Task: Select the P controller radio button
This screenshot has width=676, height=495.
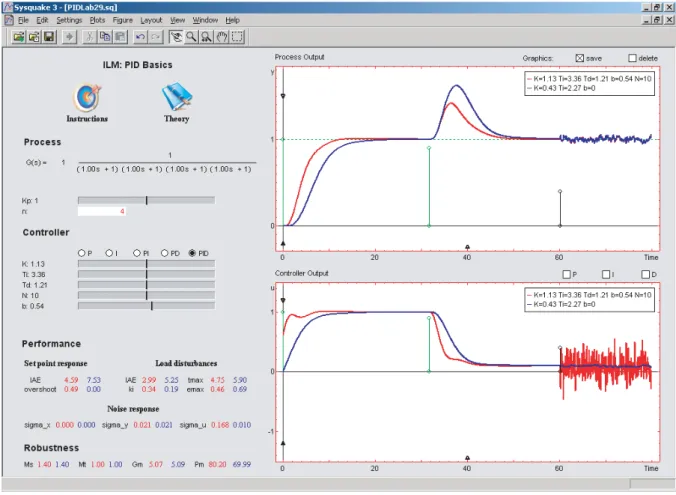Action: [x=81, y=253]
